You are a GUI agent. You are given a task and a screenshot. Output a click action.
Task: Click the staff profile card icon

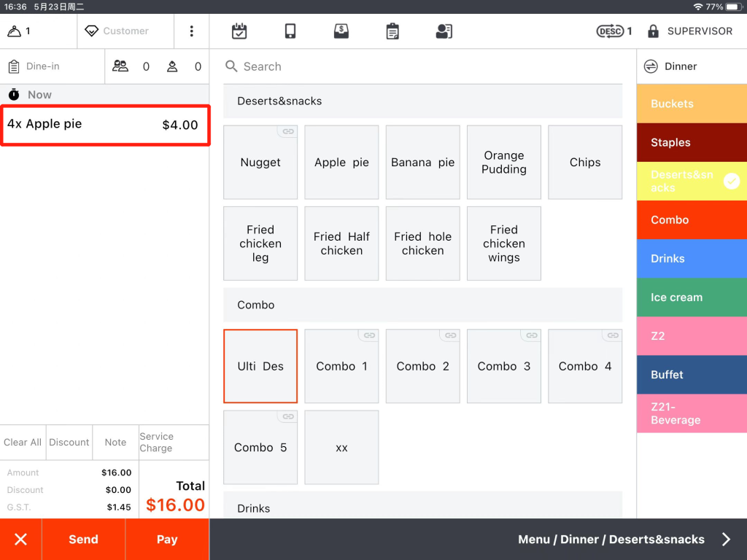[444, 31]
